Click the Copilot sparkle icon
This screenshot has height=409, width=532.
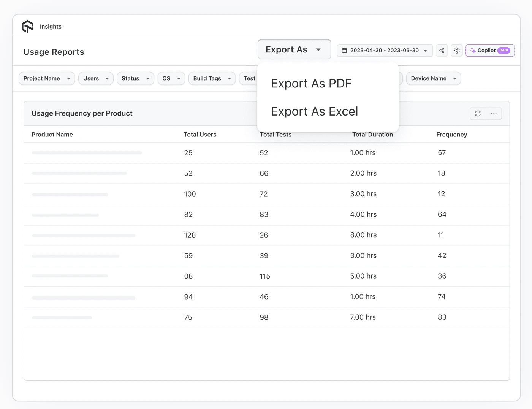pyautogui.click(x=473, y=50)
